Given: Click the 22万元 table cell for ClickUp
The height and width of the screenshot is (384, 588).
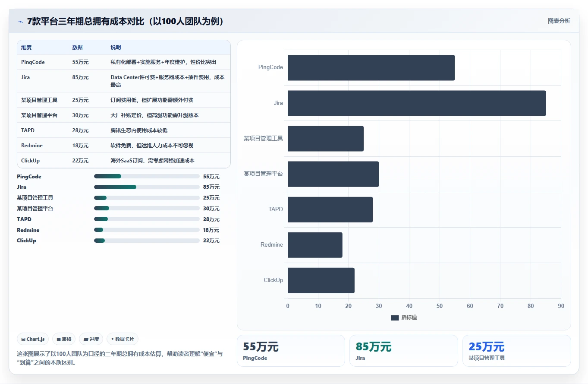Looking at the screenshot, I should coord(80,161).
